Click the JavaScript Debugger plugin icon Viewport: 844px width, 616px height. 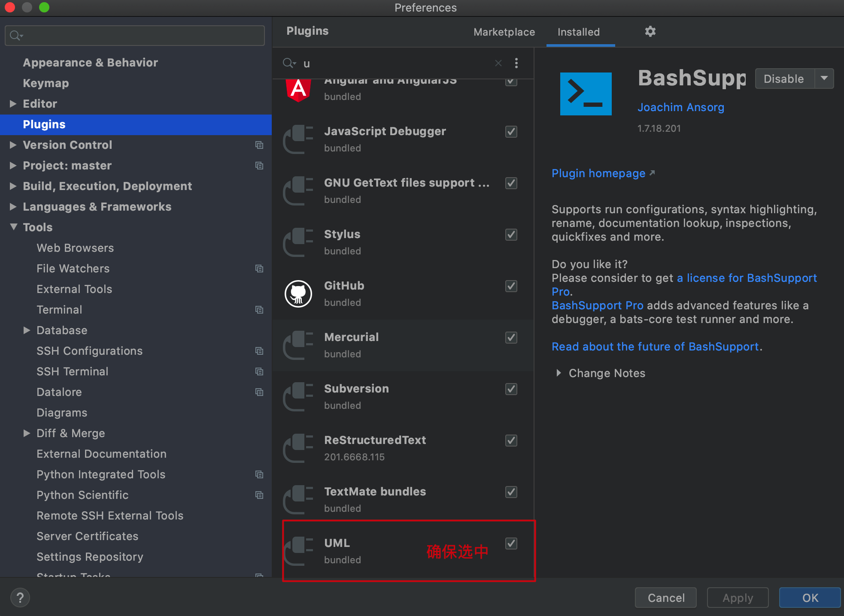(298, 139)
